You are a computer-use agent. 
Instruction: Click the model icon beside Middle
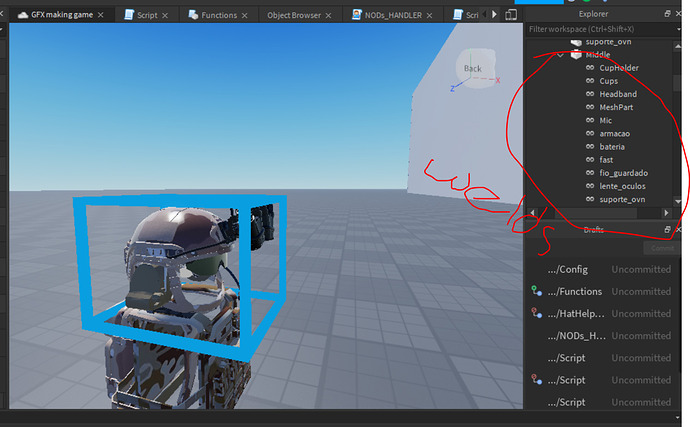[576, 55]
